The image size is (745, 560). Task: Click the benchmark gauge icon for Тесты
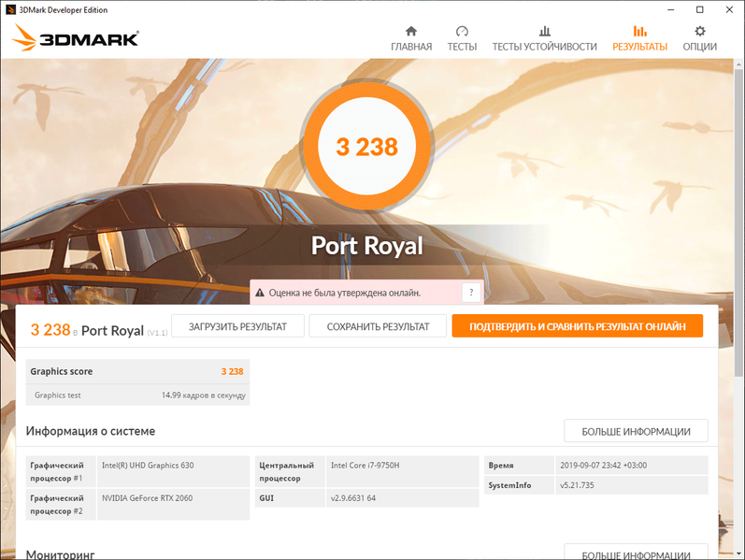pyautogui.click(x=462, y=31)
